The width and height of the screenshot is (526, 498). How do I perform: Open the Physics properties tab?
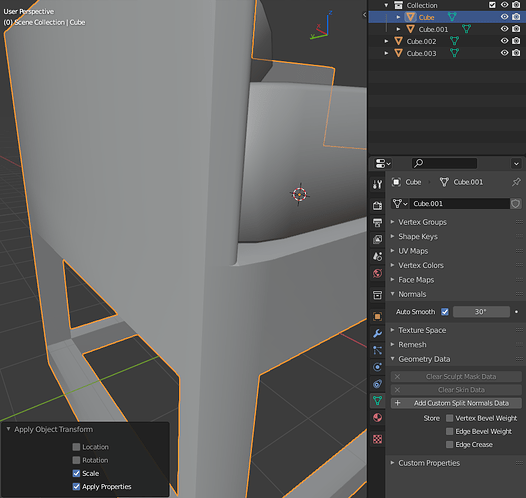pos(377,367)
